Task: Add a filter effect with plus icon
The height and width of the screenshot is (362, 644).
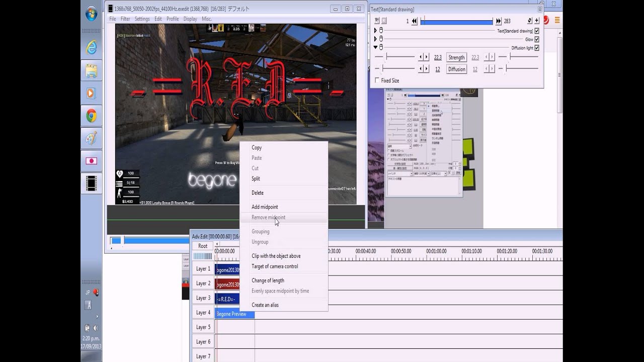Action: (537, 21)
